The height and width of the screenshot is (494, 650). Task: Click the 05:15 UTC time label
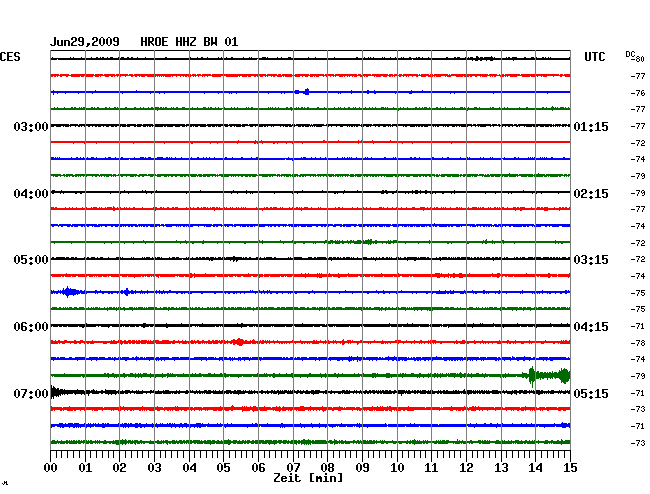click(591, 393)
